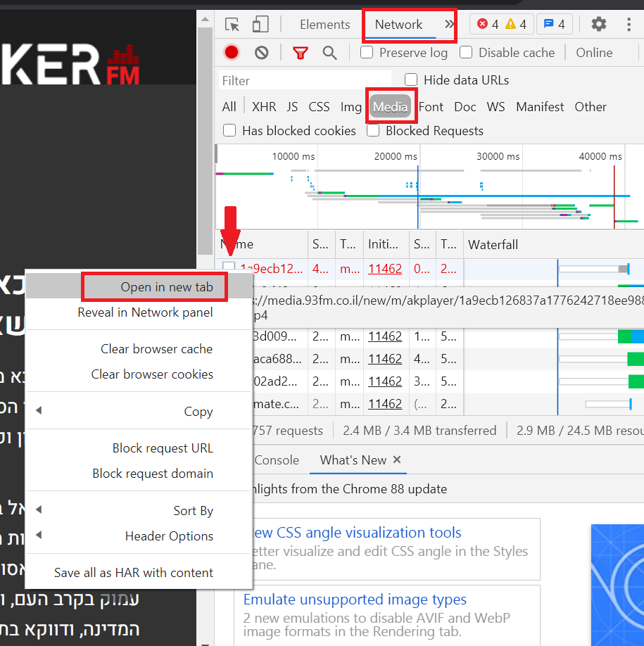Open DevTools settings gear
The width and height of the screenshot is (644, 646).
599,25
